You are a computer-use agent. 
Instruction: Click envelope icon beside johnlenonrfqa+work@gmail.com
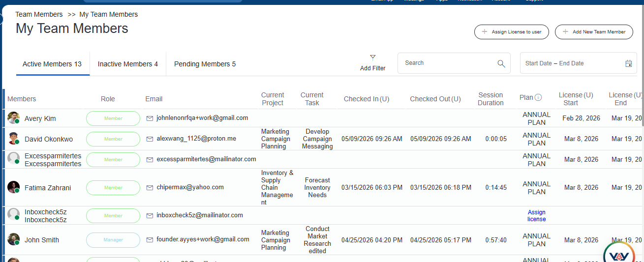pos(150,118)
